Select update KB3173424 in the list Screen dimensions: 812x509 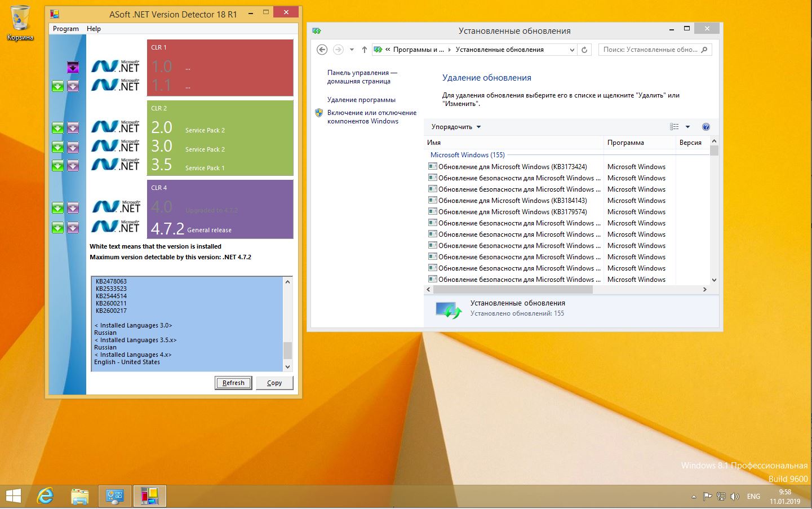pyautogui.click(x=512, y=167)
